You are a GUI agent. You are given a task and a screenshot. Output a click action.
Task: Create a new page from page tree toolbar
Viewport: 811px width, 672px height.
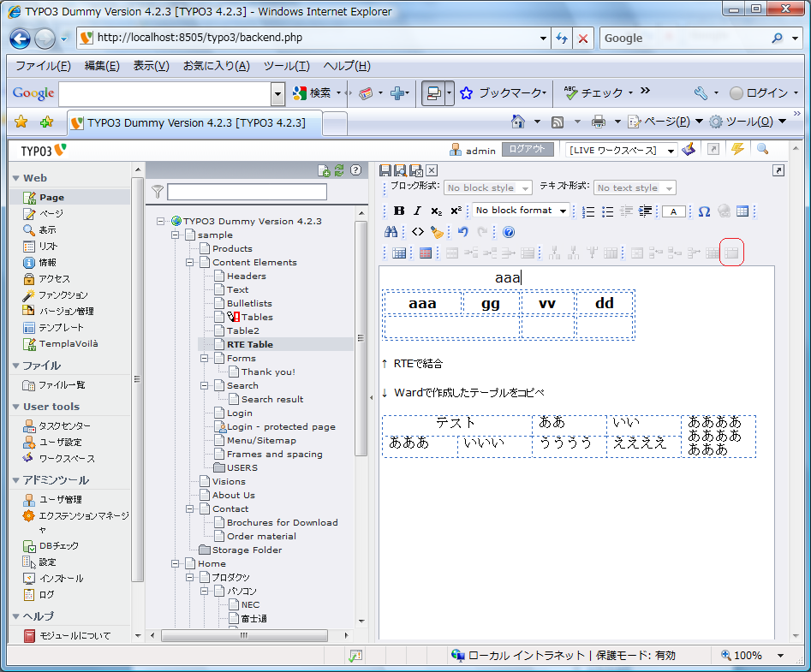324,170
